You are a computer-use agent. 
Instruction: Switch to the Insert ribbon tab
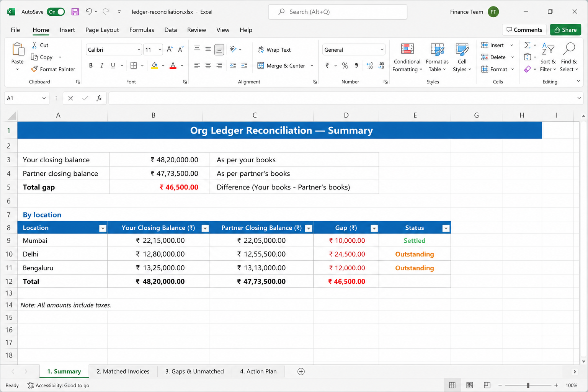(x=67, y=30)
